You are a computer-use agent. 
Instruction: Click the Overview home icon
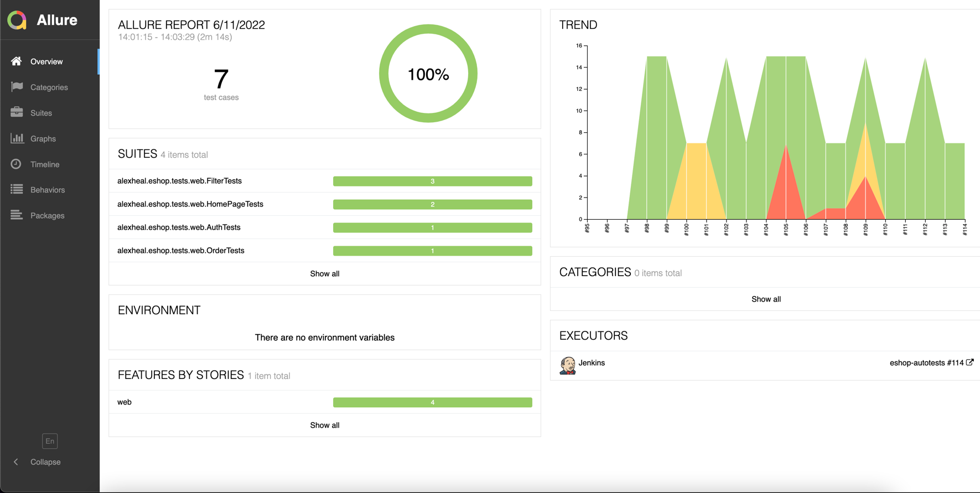17,61
